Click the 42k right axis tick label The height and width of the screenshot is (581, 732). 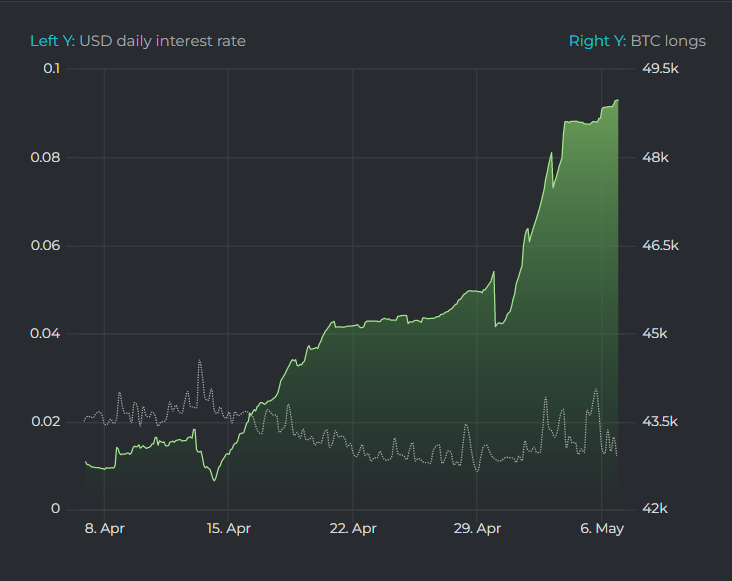(x=655, y=509)
